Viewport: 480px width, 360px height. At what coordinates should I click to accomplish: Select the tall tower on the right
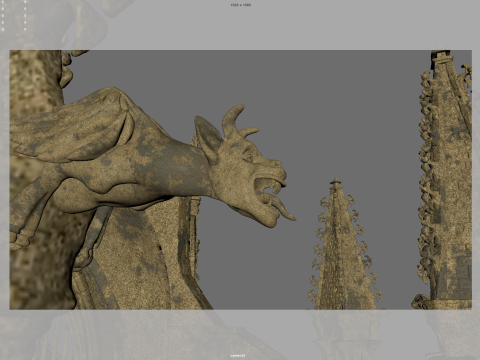(445, 180)
